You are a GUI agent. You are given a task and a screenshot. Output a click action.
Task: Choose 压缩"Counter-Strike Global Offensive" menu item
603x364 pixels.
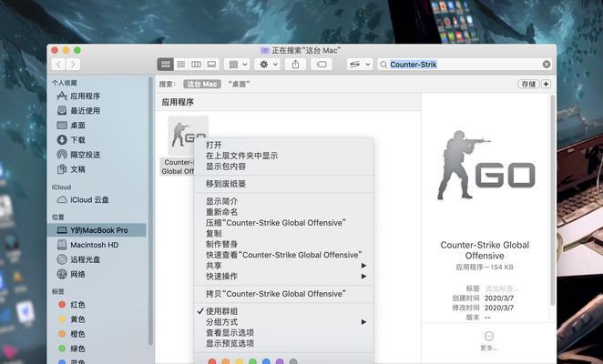(x=284, y=223)
